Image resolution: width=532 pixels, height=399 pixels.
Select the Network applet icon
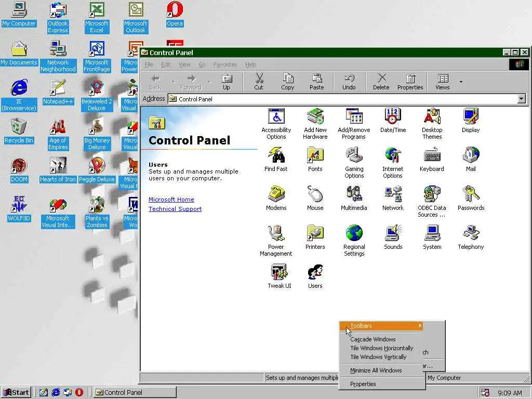point(393,198)
